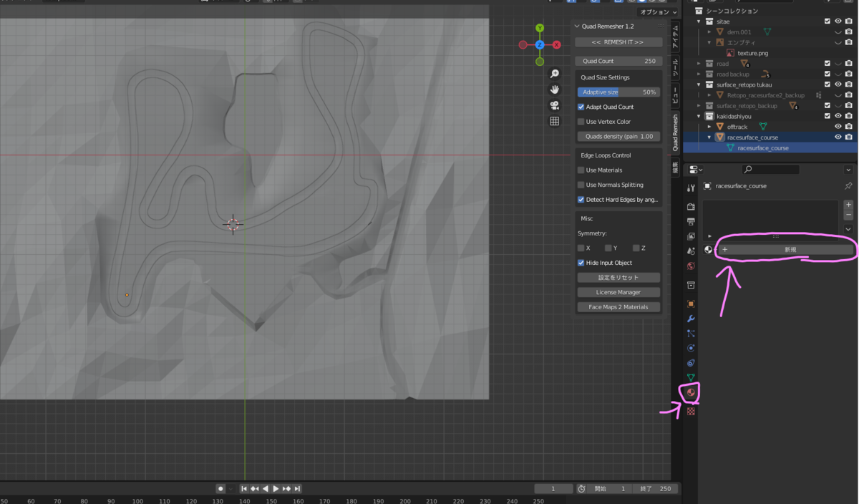859x504 pixels.
Task: Click the green Y axis on the navigation gizmo
Action: pyautogui.click(x=540, y=29)
